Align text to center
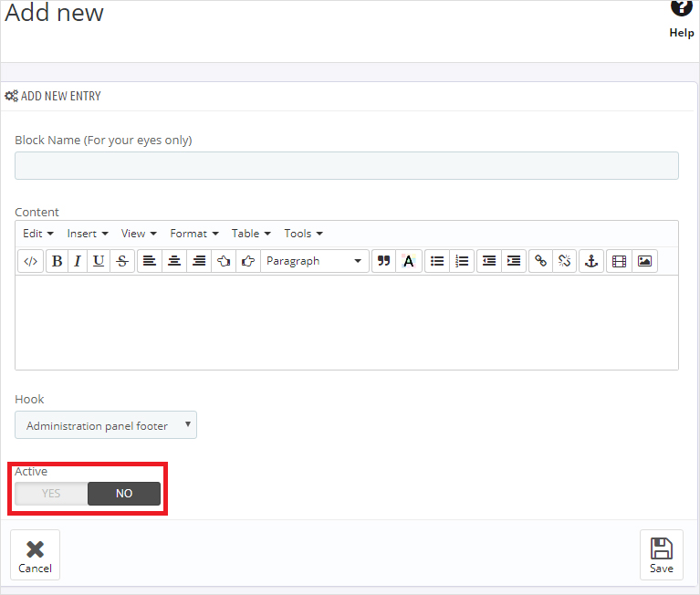 (x=174, y=261)
